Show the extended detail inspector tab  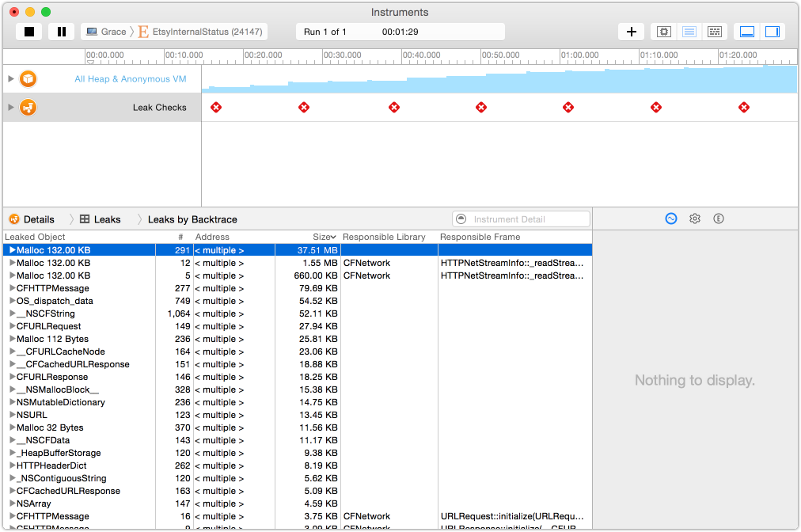[719, 218]
